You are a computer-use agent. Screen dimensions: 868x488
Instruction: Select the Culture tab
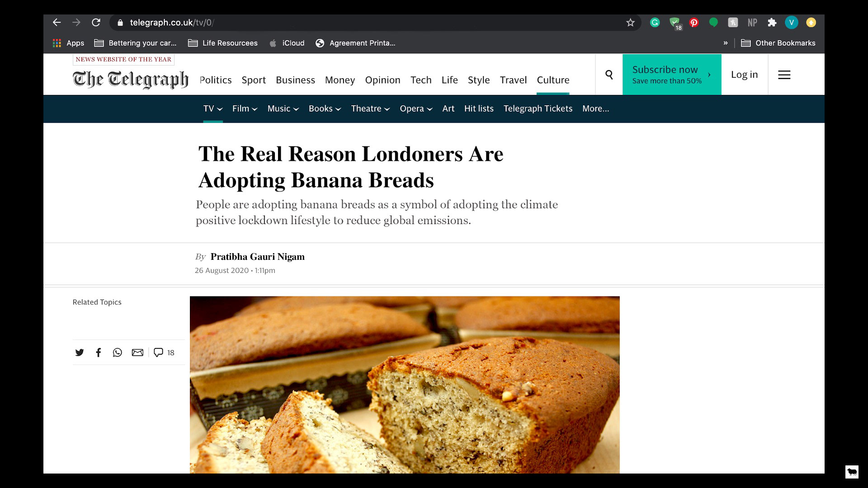pyautogui.click(x=553, y=80)
